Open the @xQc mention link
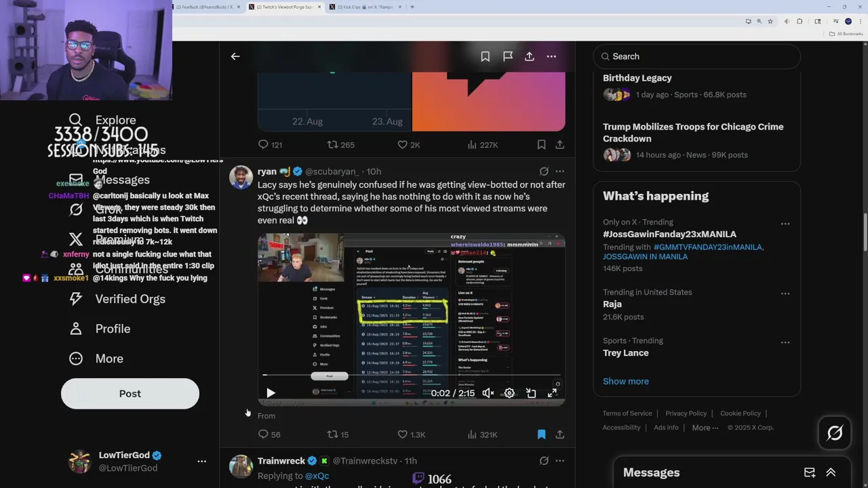868x488 pixels. [x=317, y=476]
